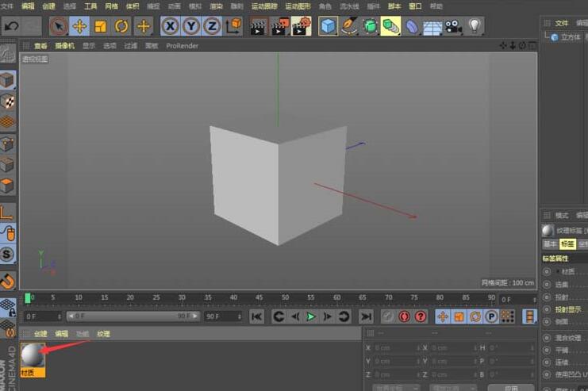Select the 材质 material thumbnail
Screen dimensions: 588x391
33,360
